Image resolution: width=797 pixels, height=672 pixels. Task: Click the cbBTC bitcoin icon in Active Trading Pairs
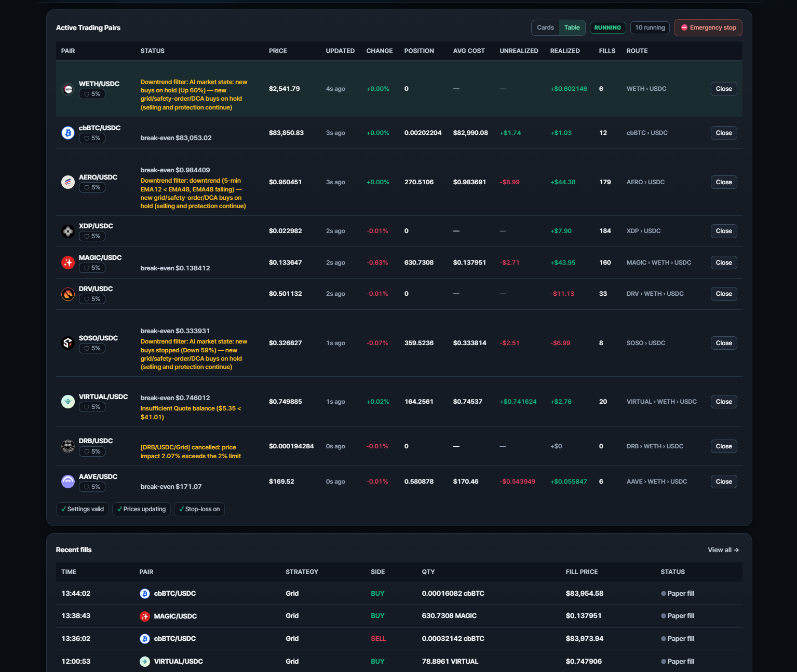[x=68, y=133]
